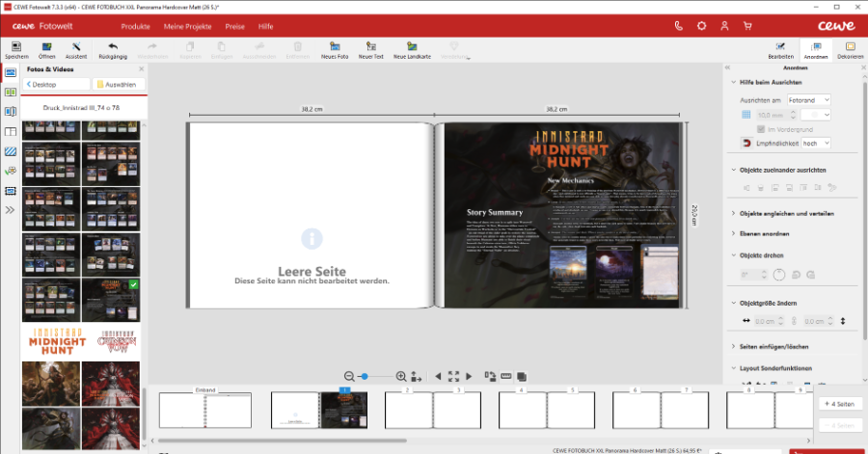
Task: Open the 'Meine Projekte' menu
Action: [x=189, y=26]
